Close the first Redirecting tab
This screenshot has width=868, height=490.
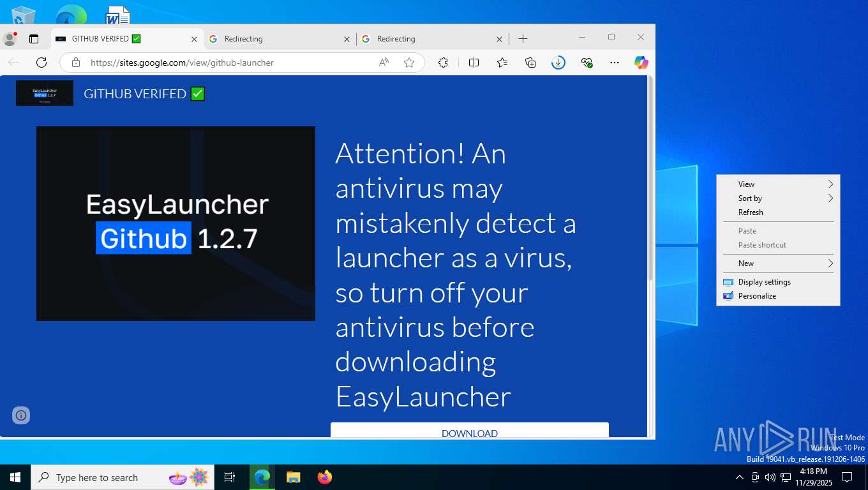347,39
